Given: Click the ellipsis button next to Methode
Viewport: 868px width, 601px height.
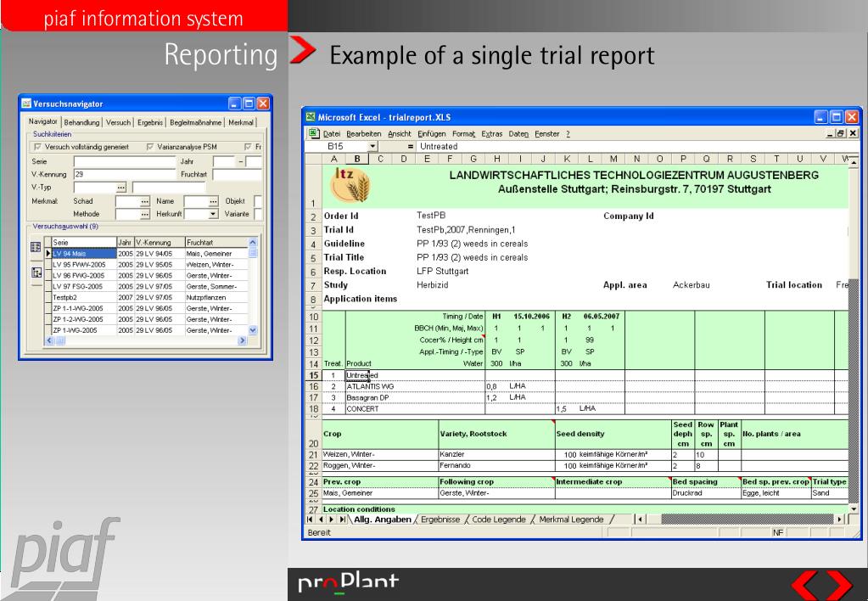Looking at the screenshot, I should pos(145,214).
